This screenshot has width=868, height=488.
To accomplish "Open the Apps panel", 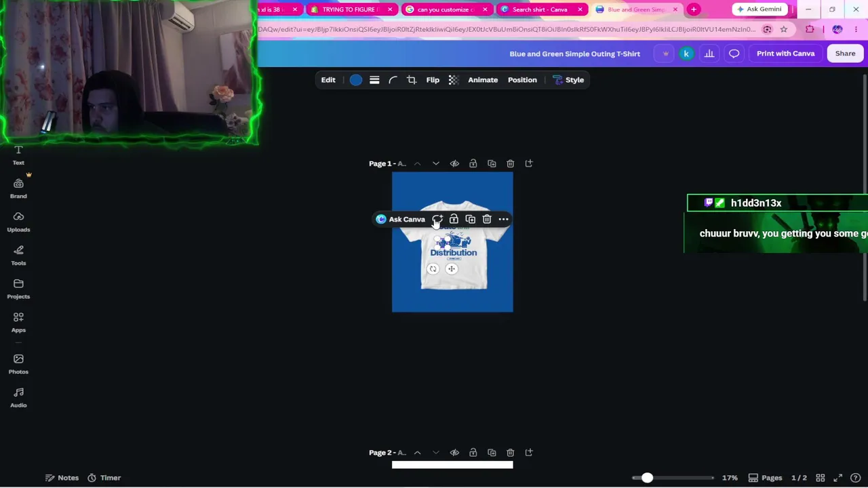I will coord(18,322).
